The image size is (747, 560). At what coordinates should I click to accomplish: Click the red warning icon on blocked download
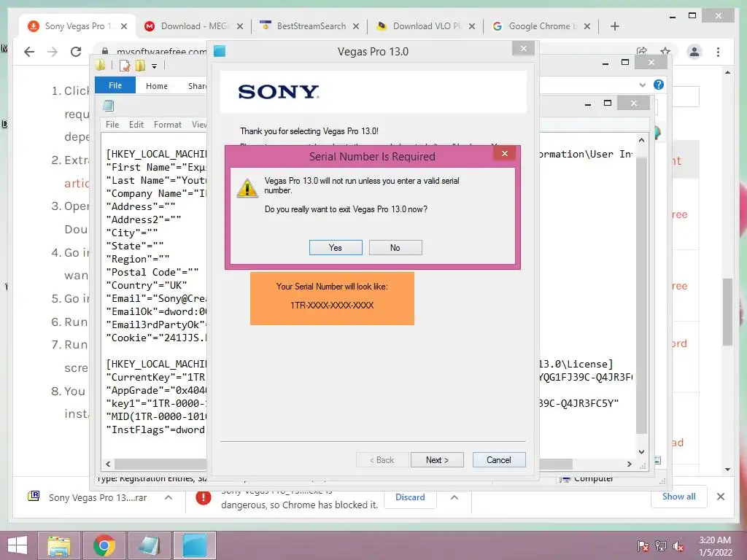[x=204, y=497]
